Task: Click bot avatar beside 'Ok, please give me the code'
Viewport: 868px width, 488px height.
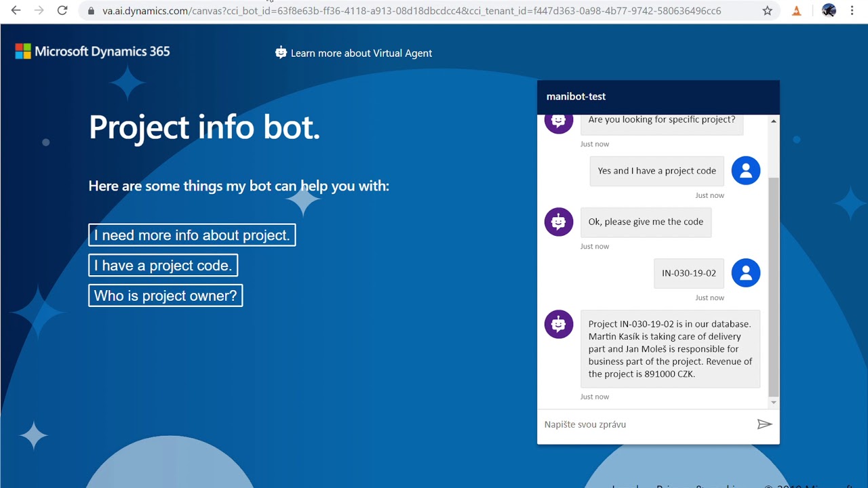Action: click(559, 222)
